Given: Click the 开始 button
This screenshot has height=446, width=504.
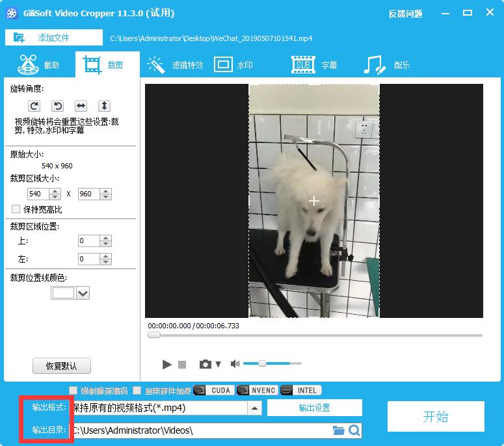Looking at the screenshot, I should (436, 417).
